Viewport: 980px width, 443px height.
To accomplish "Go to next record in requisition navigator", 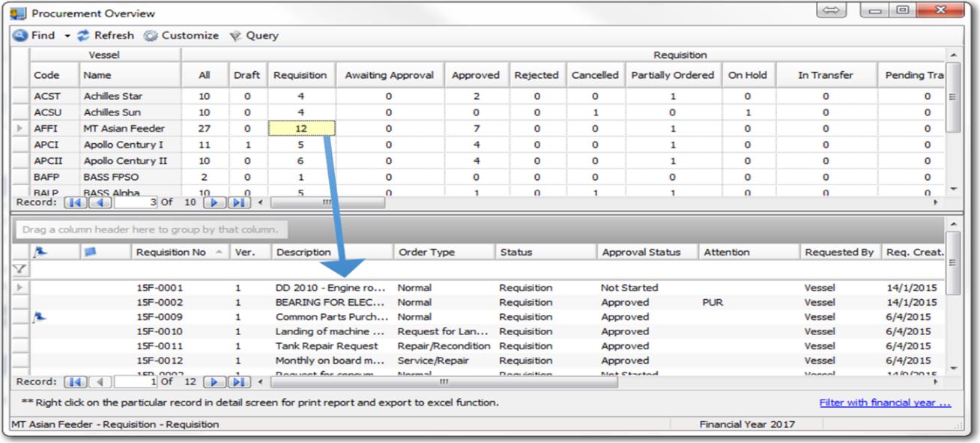I will (215, 382).
